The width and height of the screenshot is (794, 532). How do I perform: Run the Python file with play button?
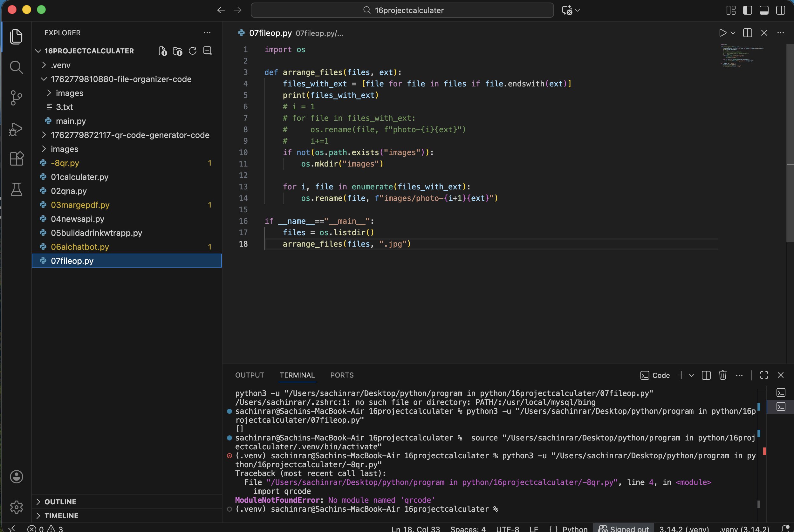[x=722, y=33]
